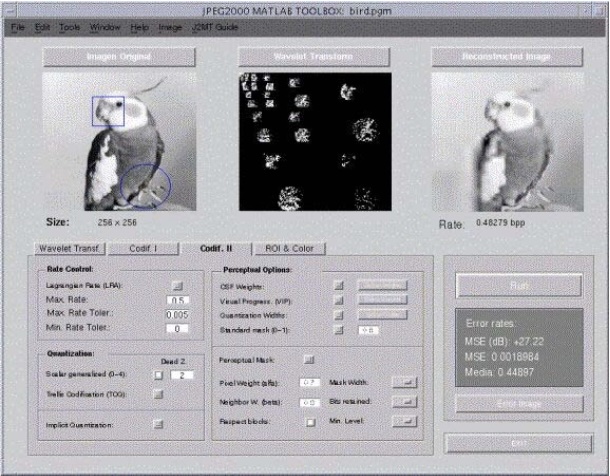Image resolution: width=610 pixels, height=476 pixels.
Task: Click the button beside Visual Progress checkbox
Action: [x=382, y=300]
